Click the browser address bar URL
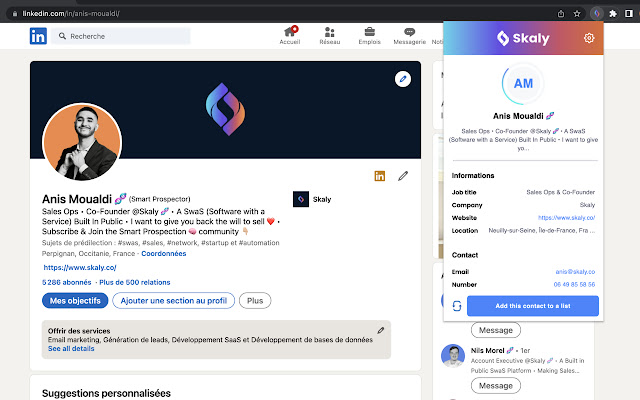 [x=71, y=13]
